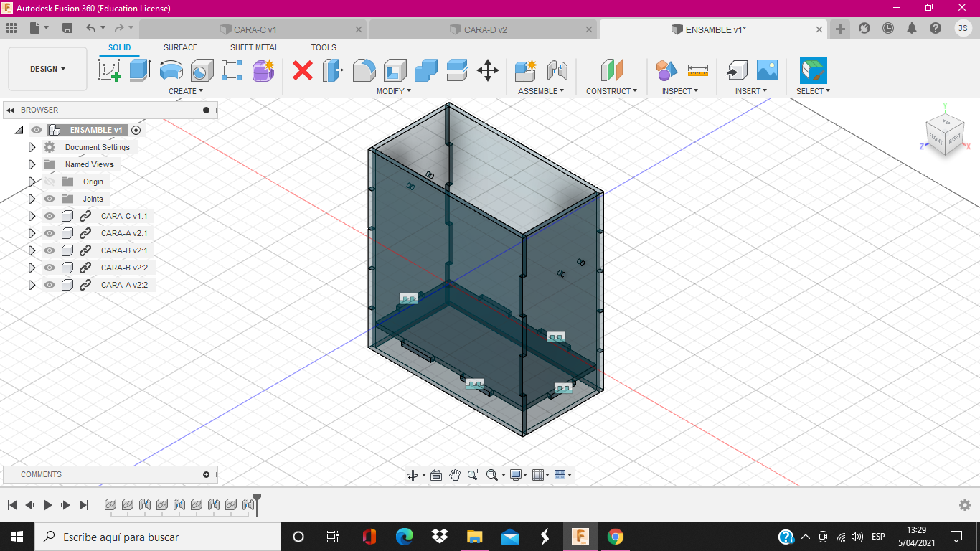The image size is (980, 551).
Task: Open the DESIGN workspace dropdown
Action: 47,69
